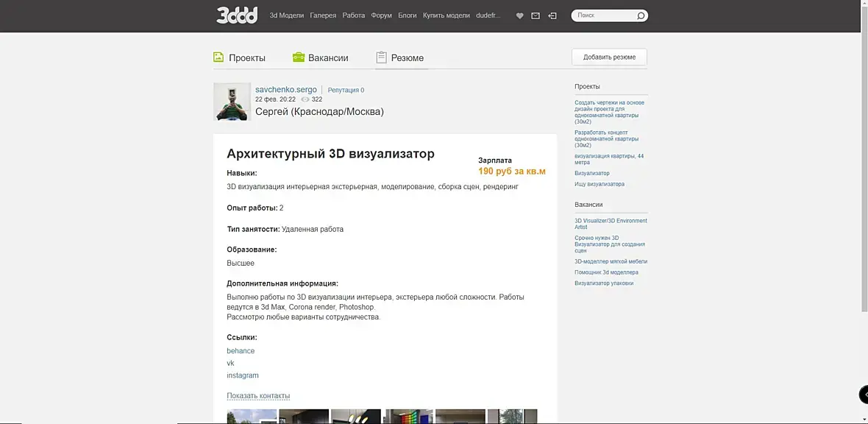
Task: Open 'Ищу визуализатора' project link
Action: (x=600, y=184)
